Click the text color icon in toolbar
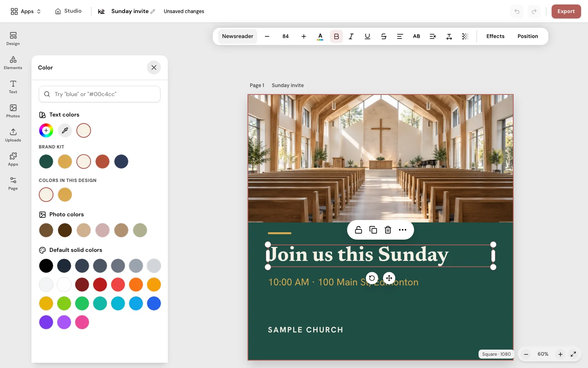Screen dimensions: 588x368 point(320,36)
